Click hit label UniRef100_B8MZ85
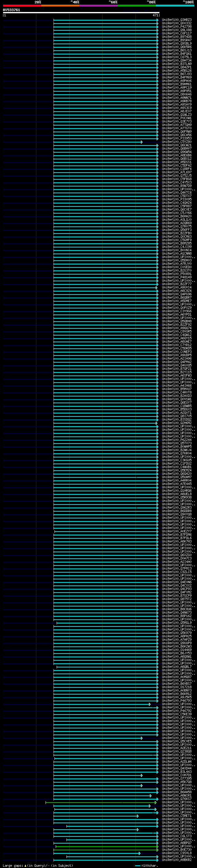 pos(176,243)
